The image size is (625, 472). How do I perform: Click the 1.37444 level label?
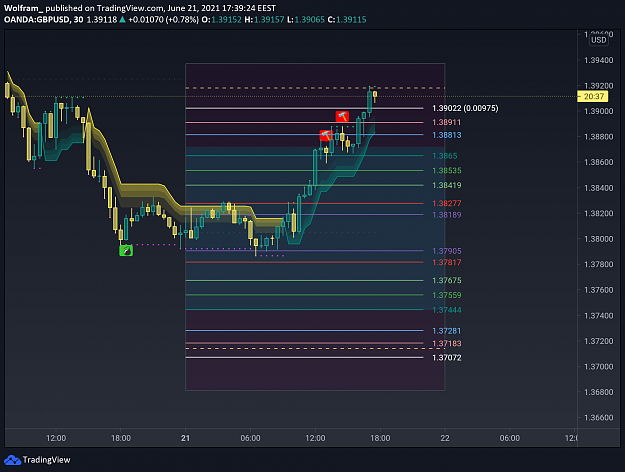click(x=446, y=310)
